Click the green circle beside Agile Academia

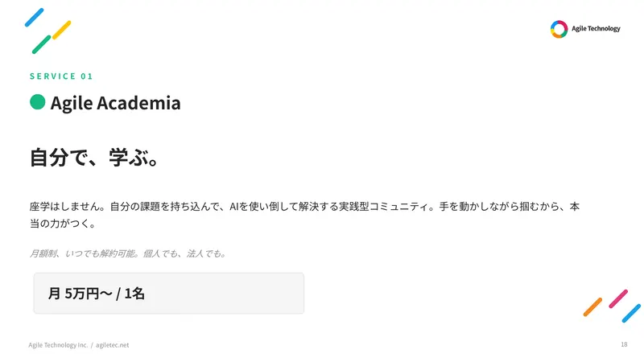[37, 102]
